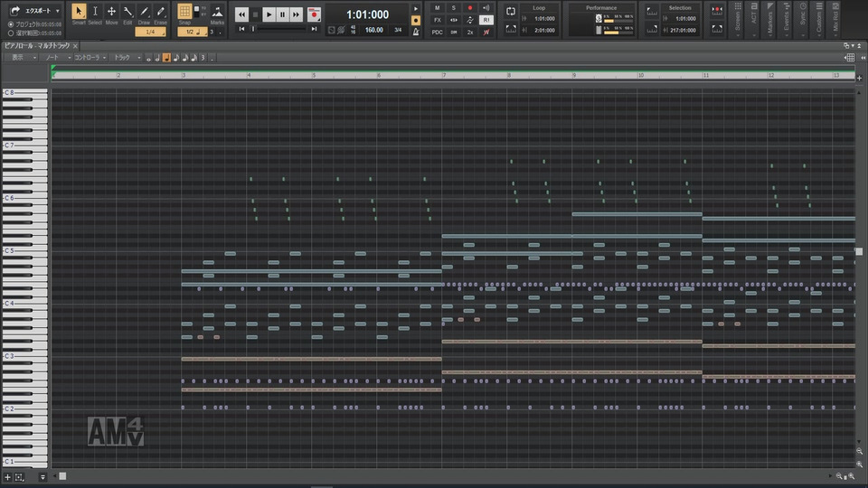
Task: Click measure 7 on the timeline ruler
Action: tap(444, 75)
